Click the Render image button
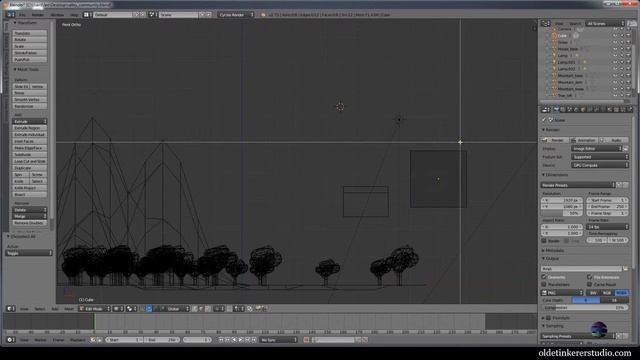 pos(555,140)
